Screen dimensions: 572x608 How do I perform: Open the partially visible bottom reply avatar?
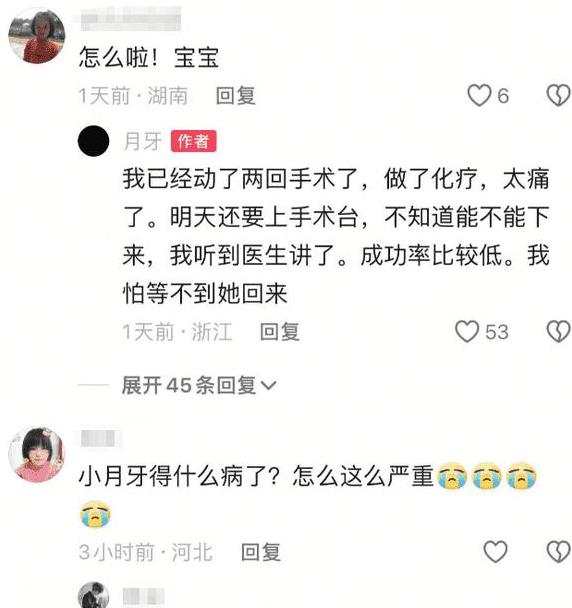click(x=93, y=595)
